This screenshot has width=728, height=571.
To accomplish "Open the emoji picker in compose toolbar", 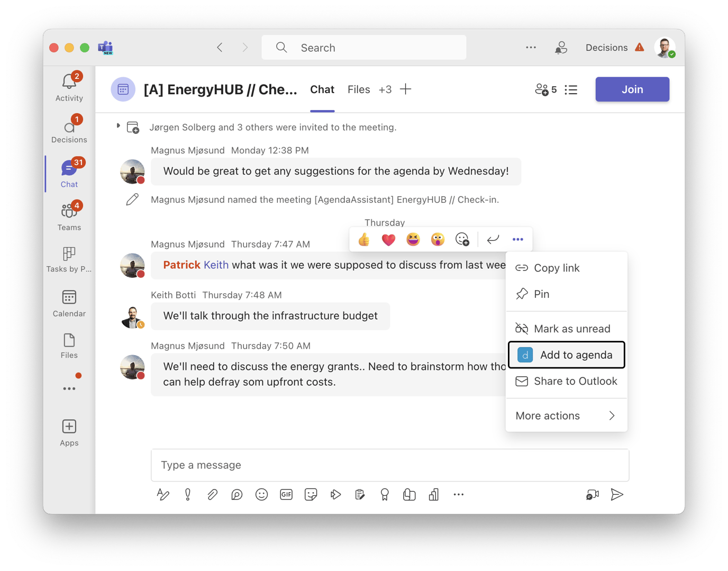I will coord(261,495).
